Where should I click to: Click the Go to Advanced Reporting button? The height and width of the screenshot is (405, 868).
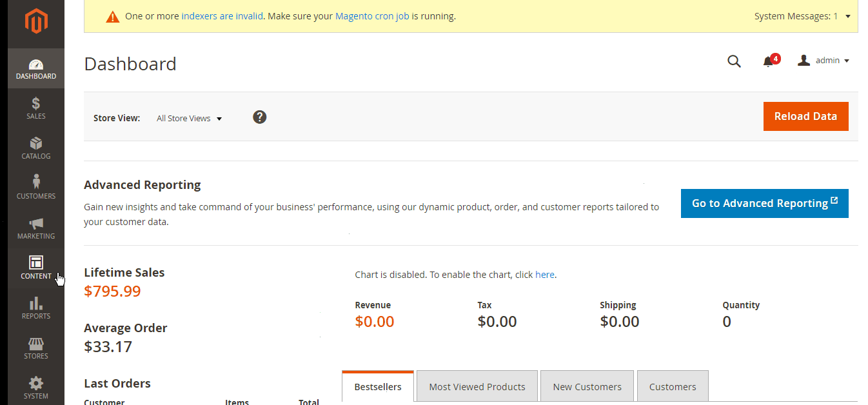764,203
